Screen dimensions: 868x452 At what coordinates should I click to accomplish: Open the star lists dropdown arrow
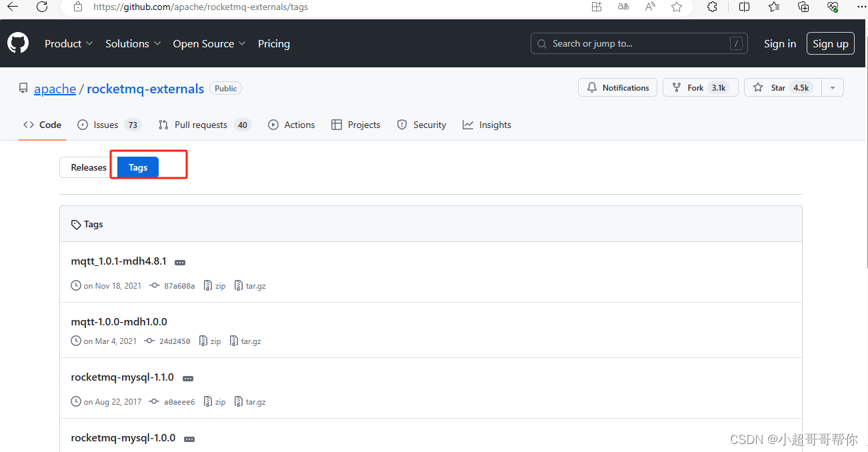(x=832, y=87)
